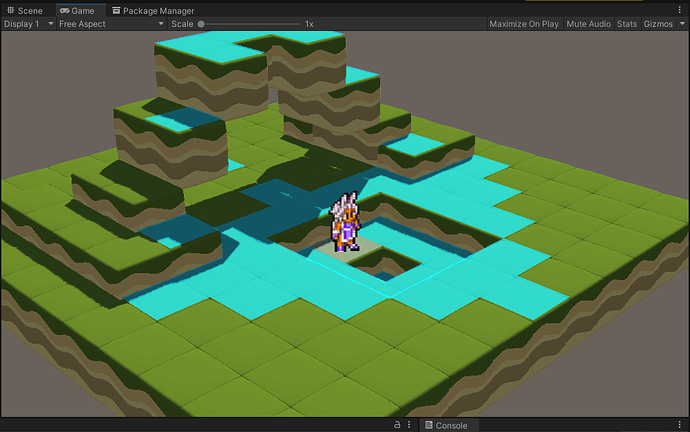Click the Console tab icon
690x432 pixels.
(x=429, y=425)
